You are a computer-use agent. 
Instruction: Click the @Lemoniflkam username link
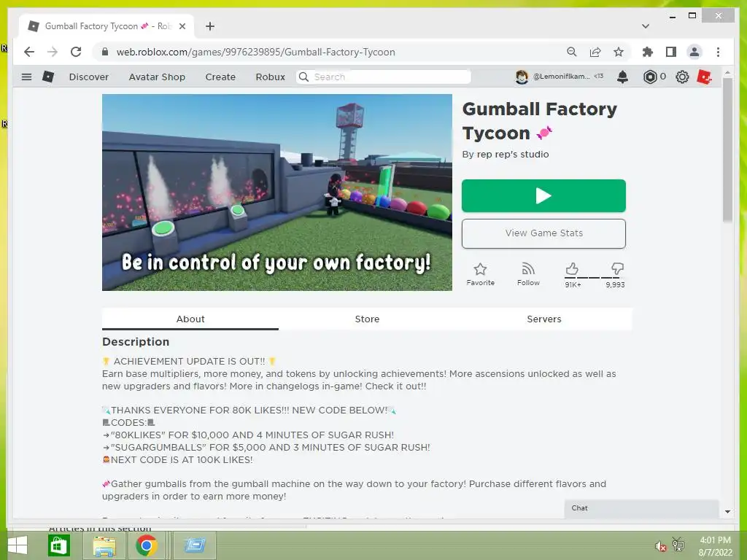click(561, 76)
